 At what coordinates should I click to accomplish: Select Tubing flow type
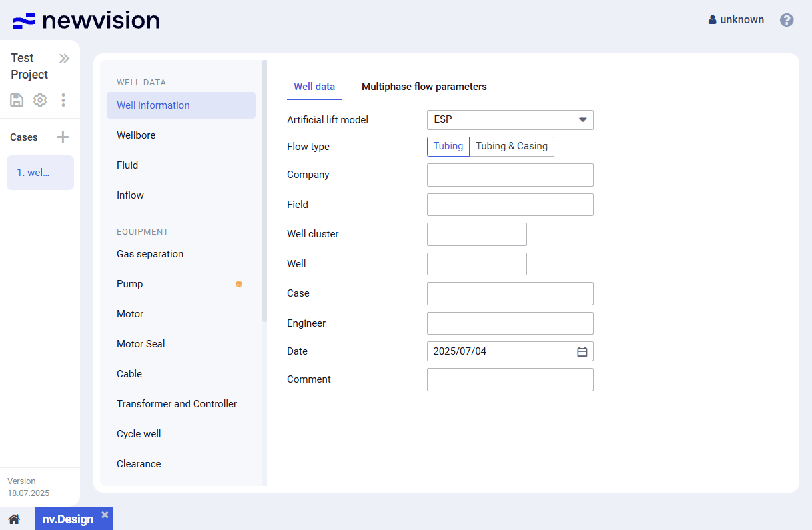click(448, 147)
